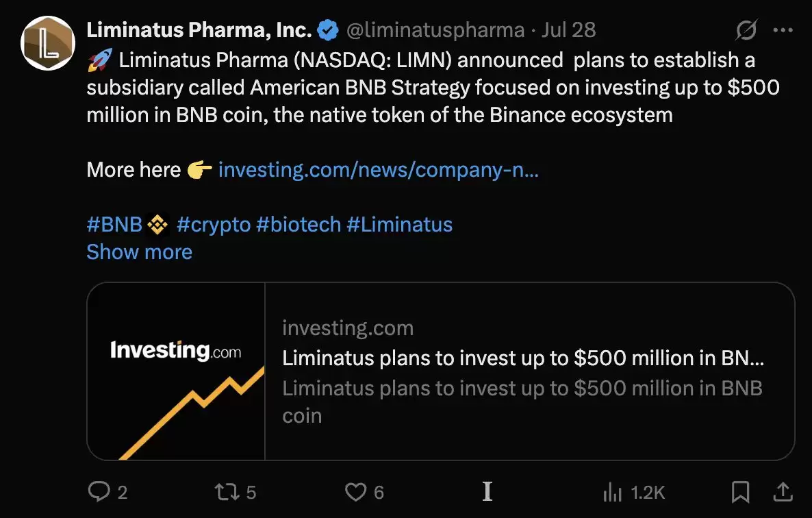Open the Grok slash-circle icon
This screenshot has width=812, height=518.
[x=746, y=30]
